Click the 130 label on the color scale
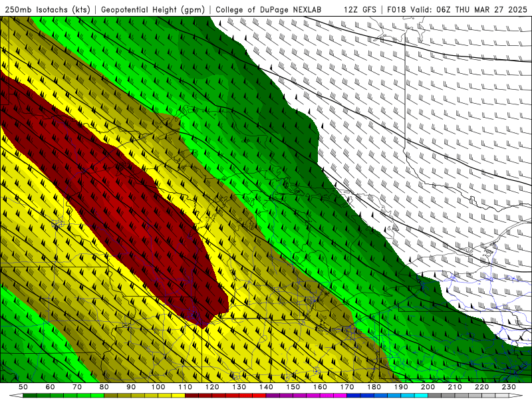Viewport: 532px width, 399px height. point(239,387)
